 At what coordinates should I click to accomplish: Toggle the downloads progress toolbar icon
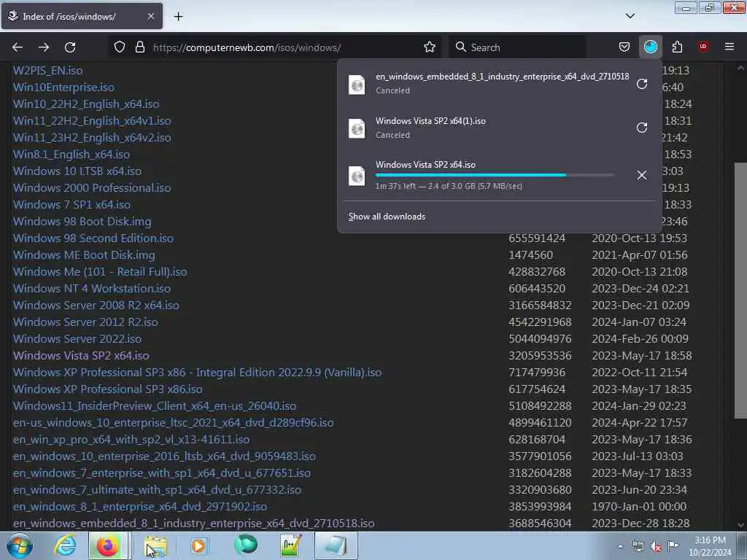(650, 47)
